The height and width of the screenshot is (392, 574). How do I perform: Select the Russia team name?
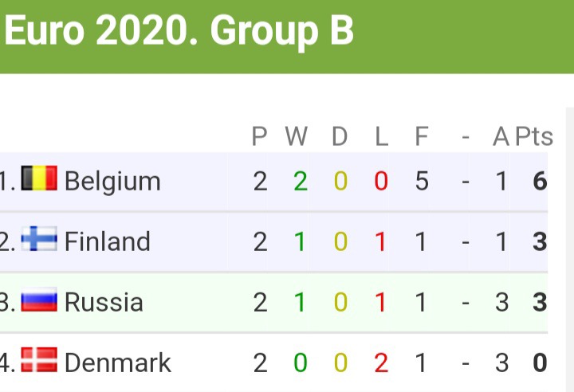point(104,302)
